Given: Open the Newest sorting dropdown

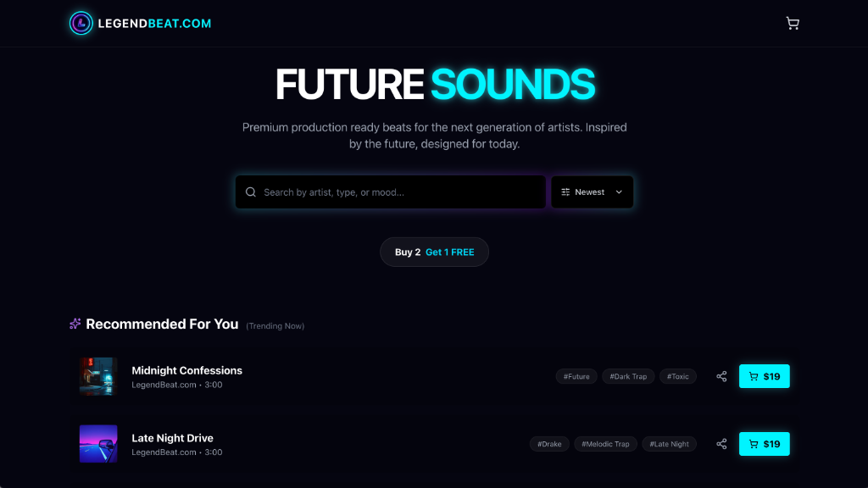Looking at the screenshot, I should click(x=592, y=191).
